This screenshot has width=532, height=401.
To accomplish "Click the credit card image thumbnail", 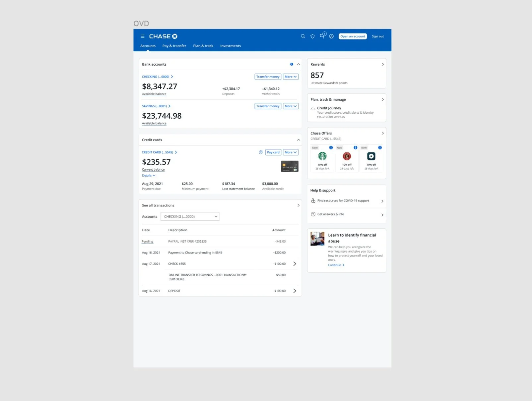I will 290,166.
